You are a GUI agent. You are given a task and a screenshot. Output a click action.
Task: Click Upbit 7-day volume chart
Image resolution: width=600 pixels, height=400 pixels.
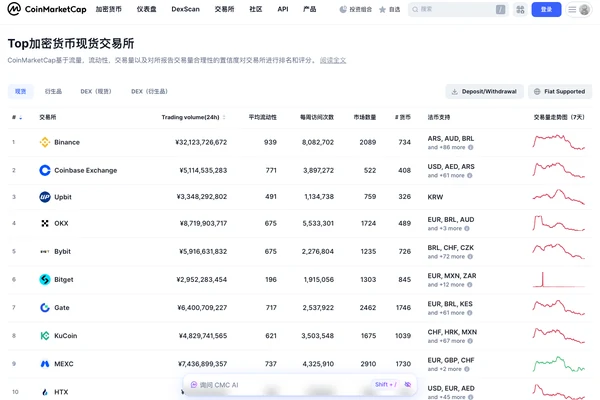click(x=559, y=197)
